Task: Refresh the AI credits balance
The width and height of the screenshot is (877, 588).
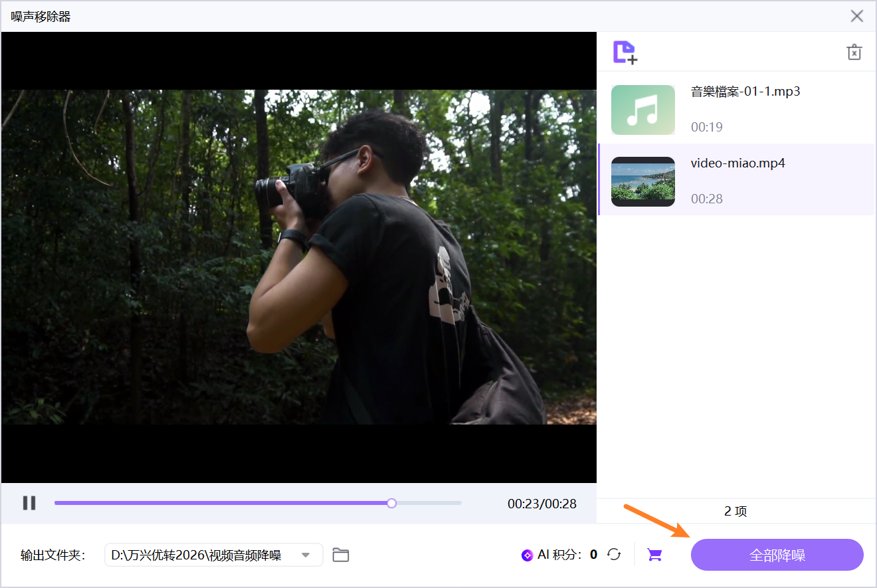Action: tap(614, 554)
